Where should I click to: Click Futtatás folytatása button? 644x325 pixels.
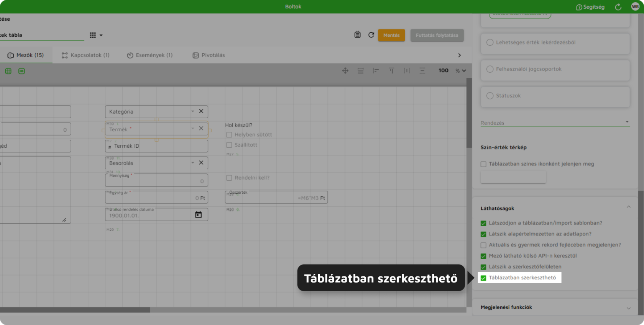pos(437,35)
